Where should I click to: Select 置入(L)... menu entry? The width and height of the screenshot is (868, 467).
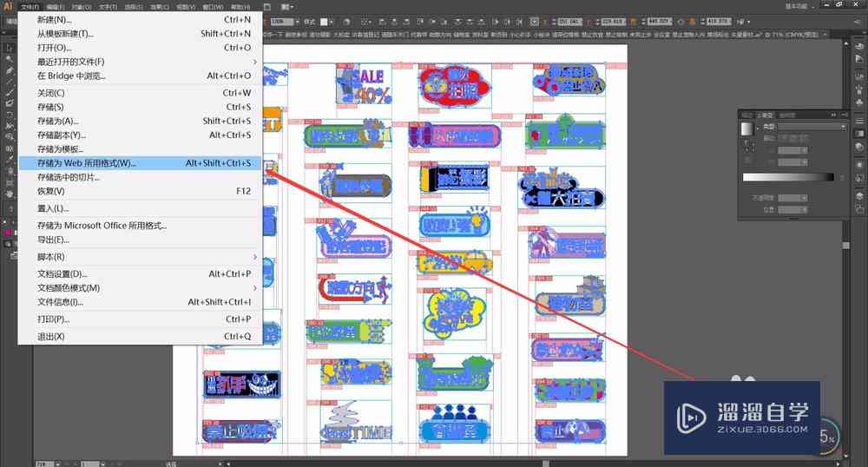click(140, 208)
